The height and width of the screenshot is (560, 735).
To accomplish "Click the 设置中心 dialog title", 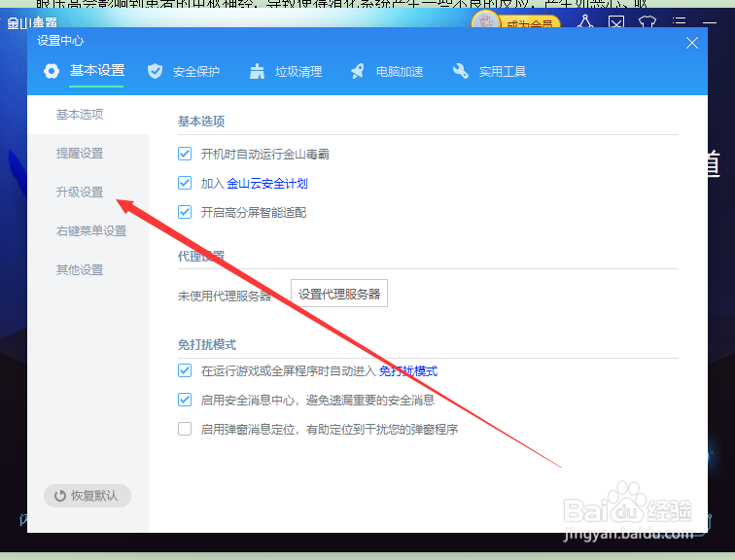I will click(60, 41).
